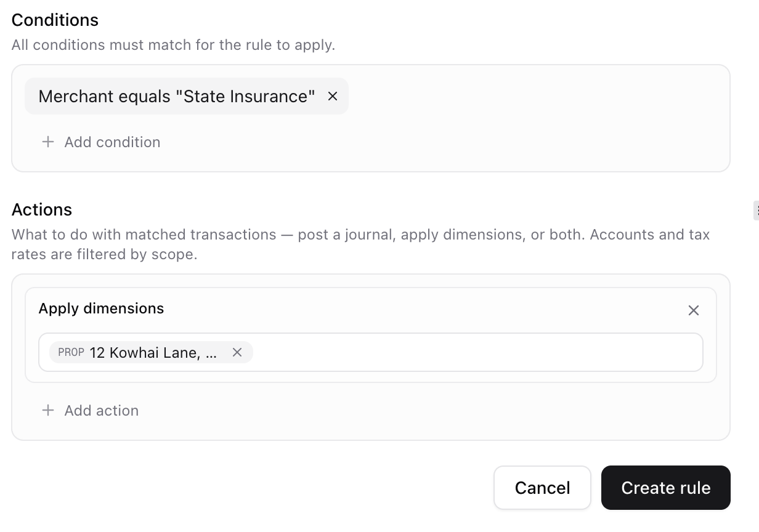
Task: Focus the empty area of dimensions input
Action: [477, 352]
